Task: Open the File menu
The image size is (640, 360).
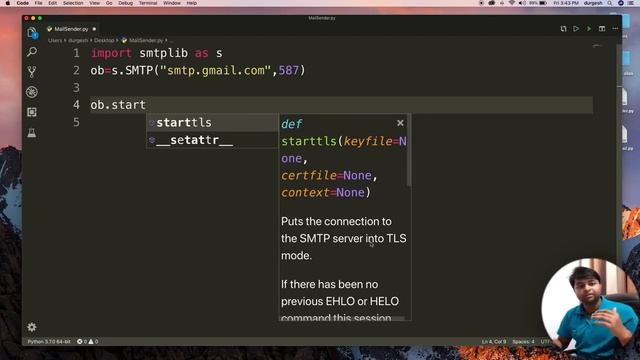Action: click(38, 3)
